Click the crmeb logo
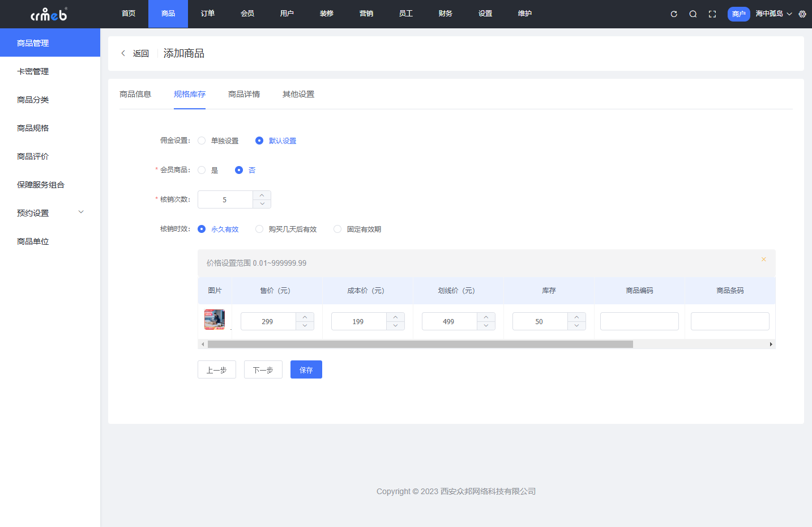The width and height of the screenshot is (812, 527). point(49,14)
